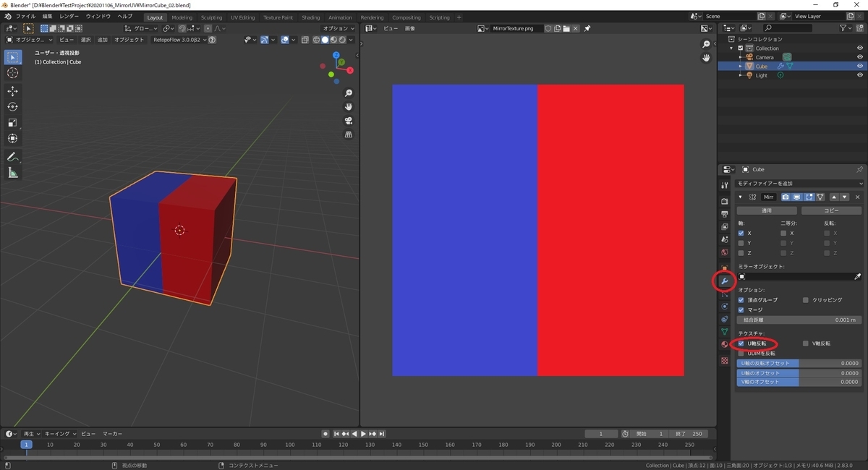The width and height of the screenshot is (868, 470).
Task: Open Render properties tab icon
Action: [x=725, y=201]
